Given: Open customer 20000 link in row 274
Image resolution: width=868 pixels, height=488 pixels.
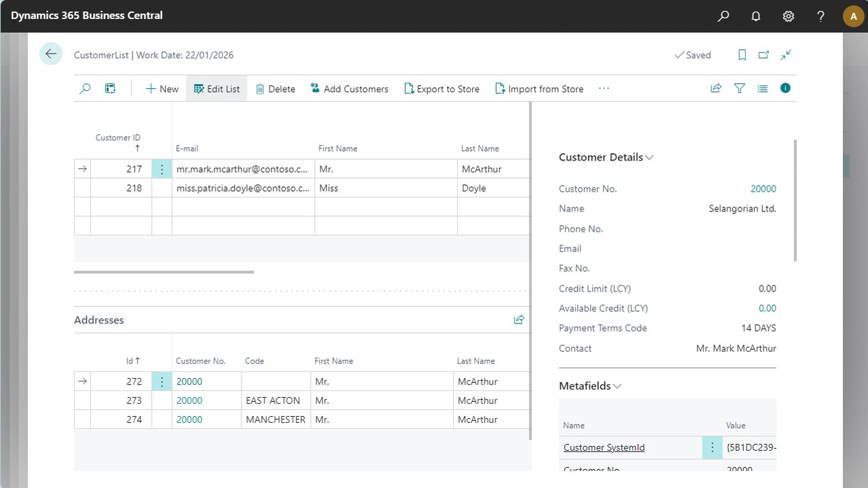Looking at the screenshot, I should [189, 420].
